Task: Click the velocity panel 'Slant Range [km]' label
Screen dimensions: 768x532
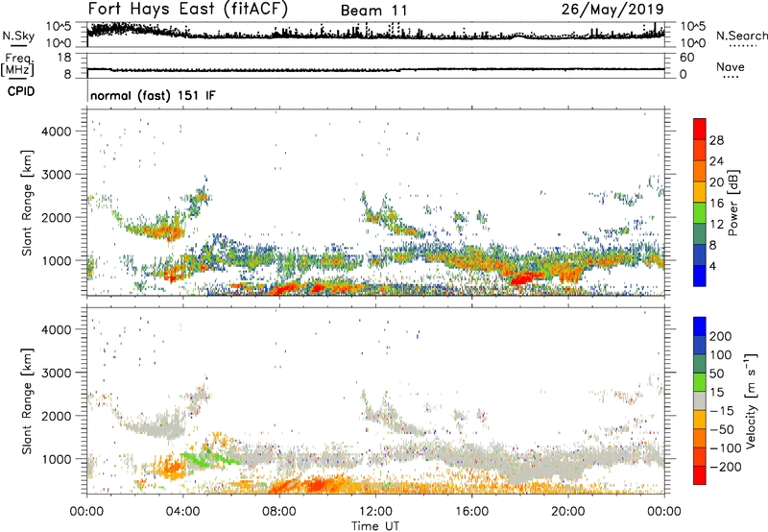Action: pos(27,401)
